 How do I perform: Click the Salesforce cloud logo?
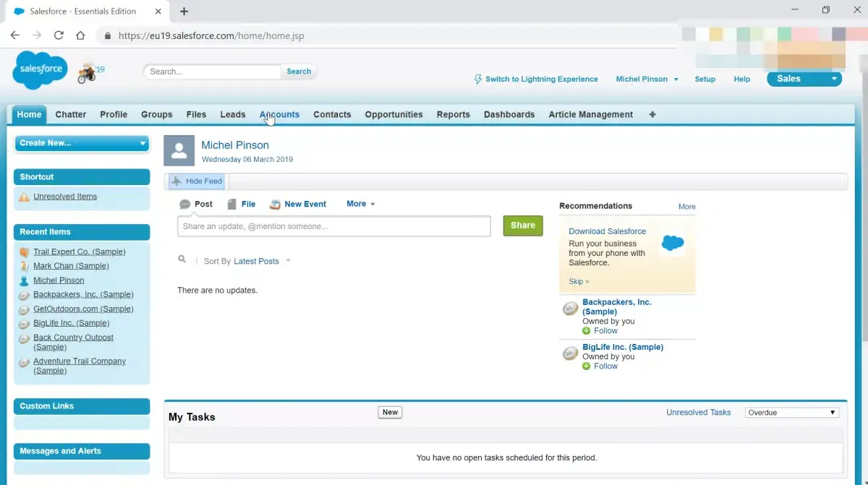[x=40, y=70]
